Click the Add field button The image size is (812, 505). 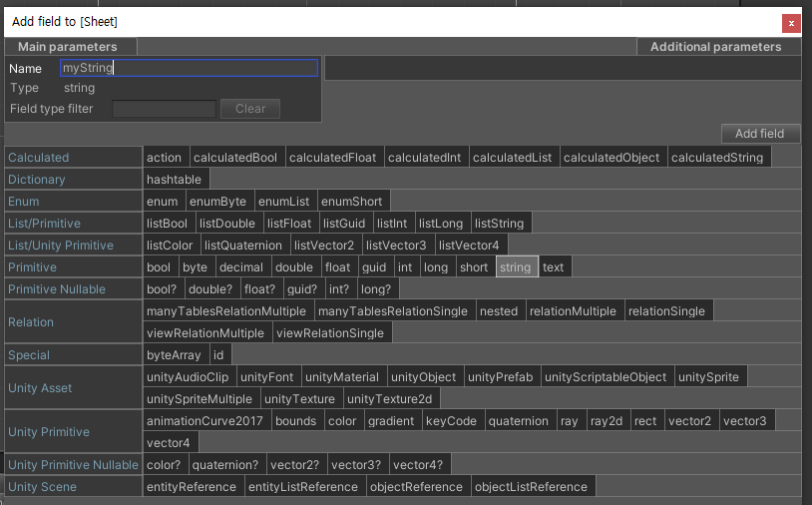click(760, 134)
